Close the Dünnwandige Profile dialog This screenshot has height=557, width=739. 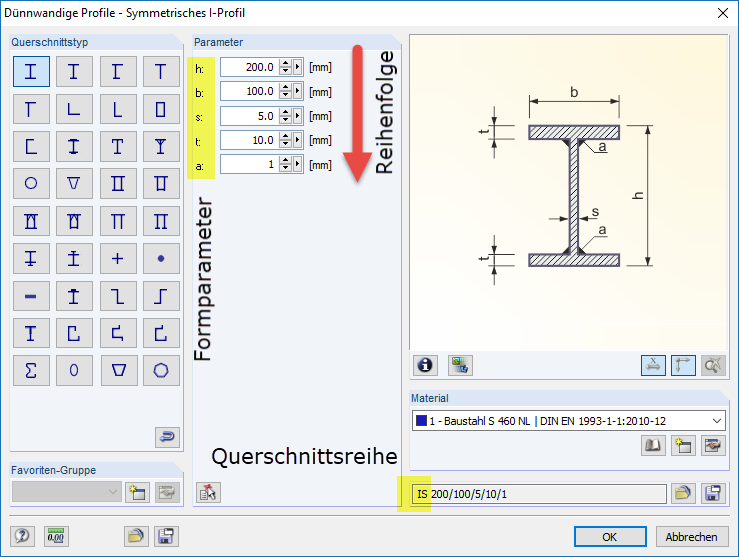[x=723, y=13]
